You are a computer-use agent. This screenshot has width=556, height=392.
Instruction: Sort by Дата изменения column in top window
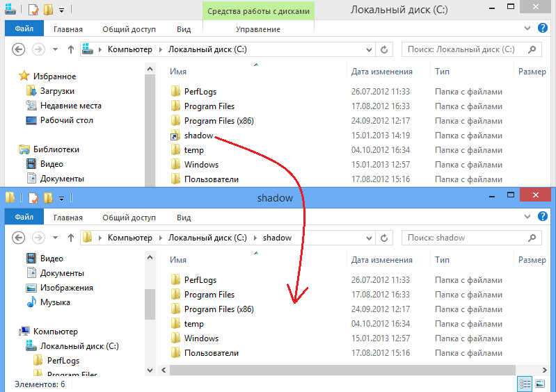click(x=382, y=72)
